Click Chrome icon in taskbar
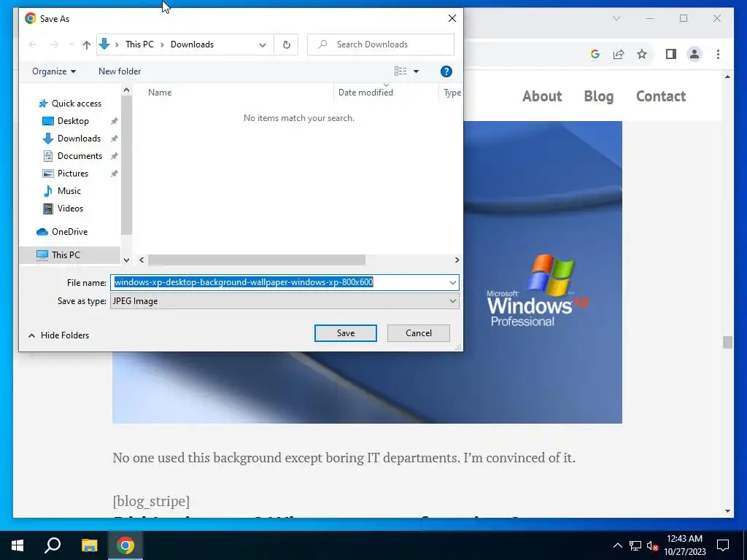Image resolution: width=747 pixels, height=560 pixels. coord(125,545)
